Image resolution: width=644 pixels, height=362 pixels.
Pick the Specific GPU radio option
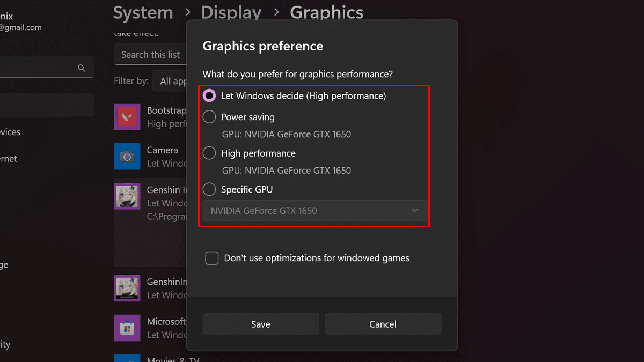(x=209, y=189)
